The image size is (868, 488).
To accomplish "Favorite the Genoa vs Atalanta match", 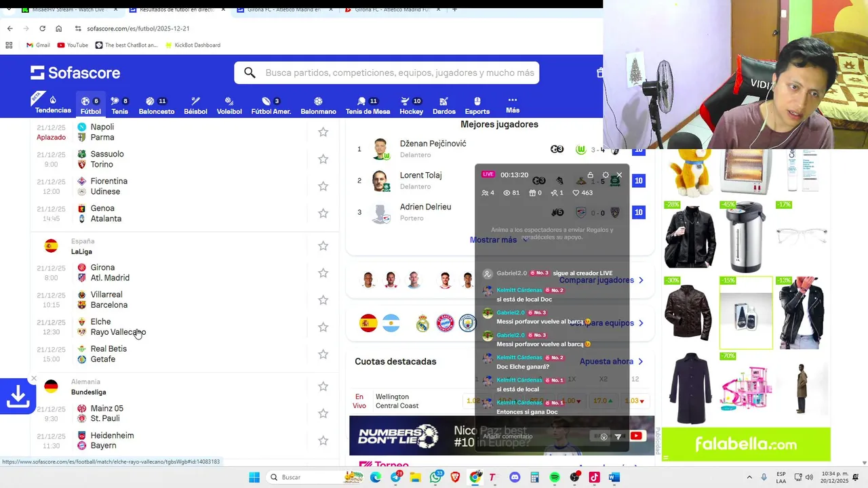I will point(323,213).
